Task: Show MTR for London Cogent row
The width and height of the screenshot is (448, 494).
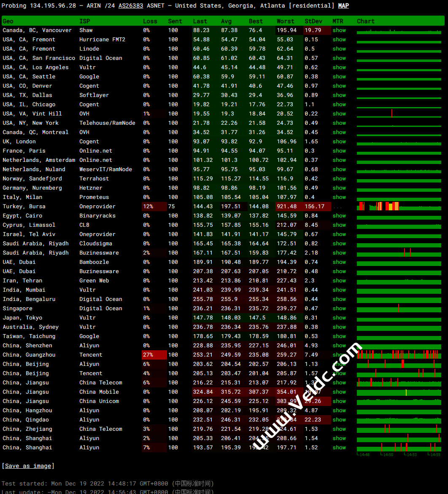Action: 339,142
